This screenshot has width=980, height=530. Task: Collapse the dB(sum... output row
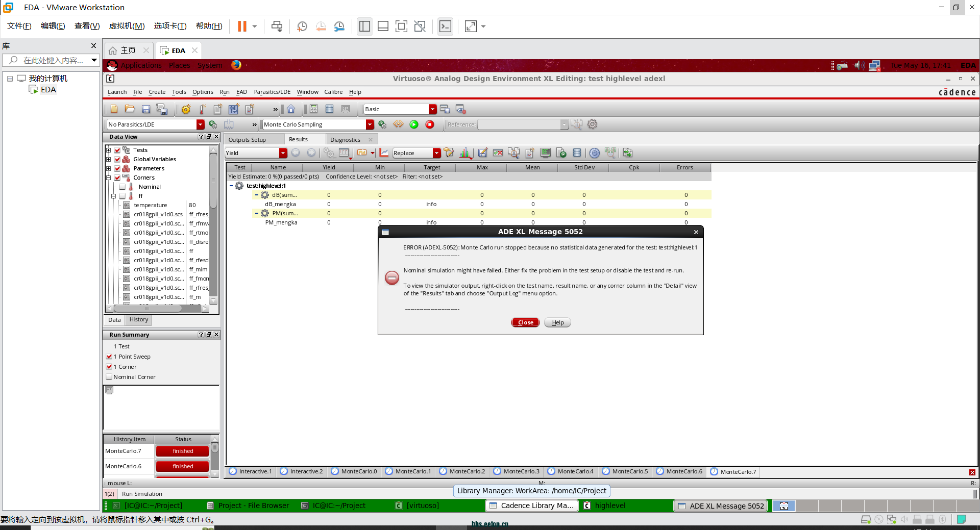(257, 195)
